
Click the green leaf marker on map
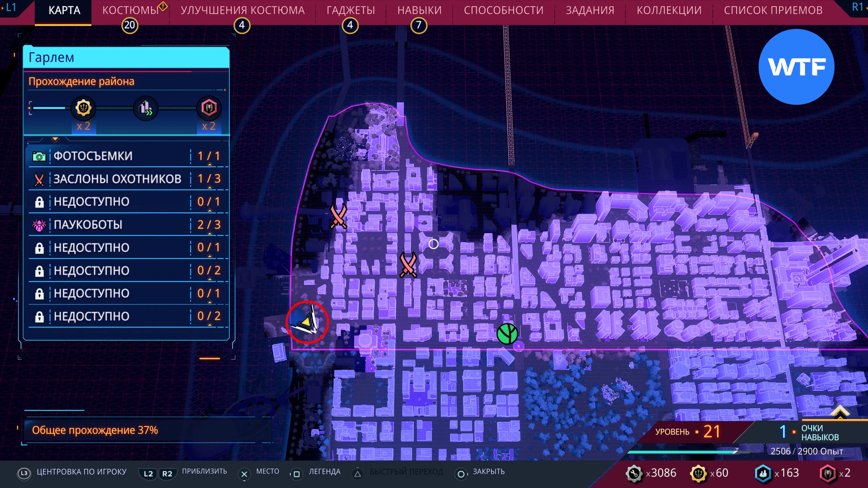click(507, 333)
